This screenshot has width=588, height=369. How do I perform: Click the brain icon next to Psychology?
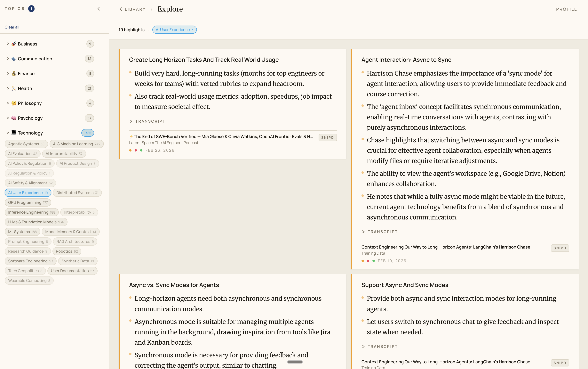click(x=14, y=118)
